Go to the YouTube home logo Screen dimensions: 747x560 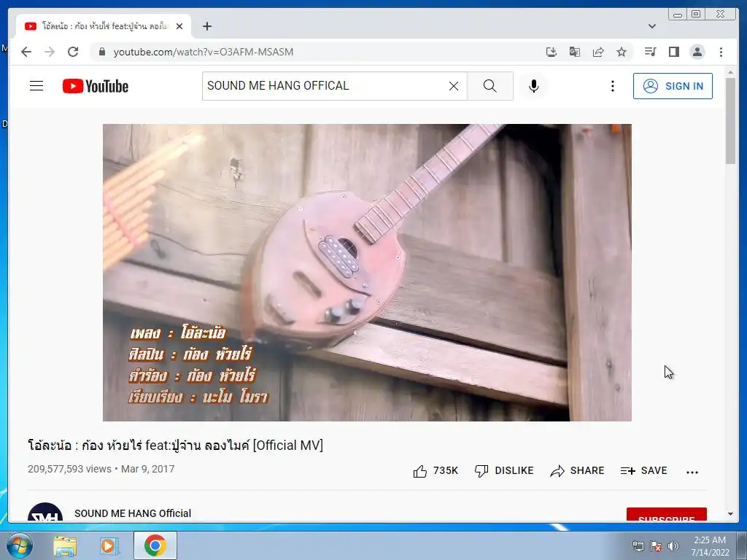pyautogui.click(x=96, y=86)
